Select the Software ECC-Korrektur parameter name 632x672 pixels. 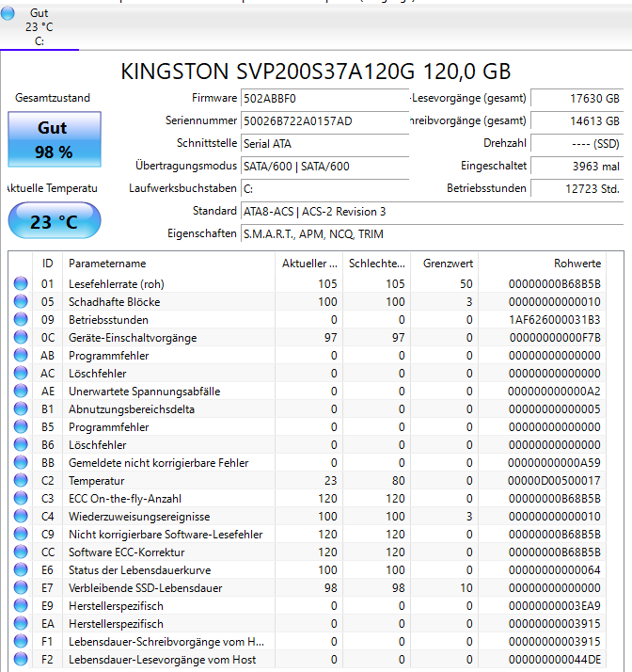pos(127,552)
